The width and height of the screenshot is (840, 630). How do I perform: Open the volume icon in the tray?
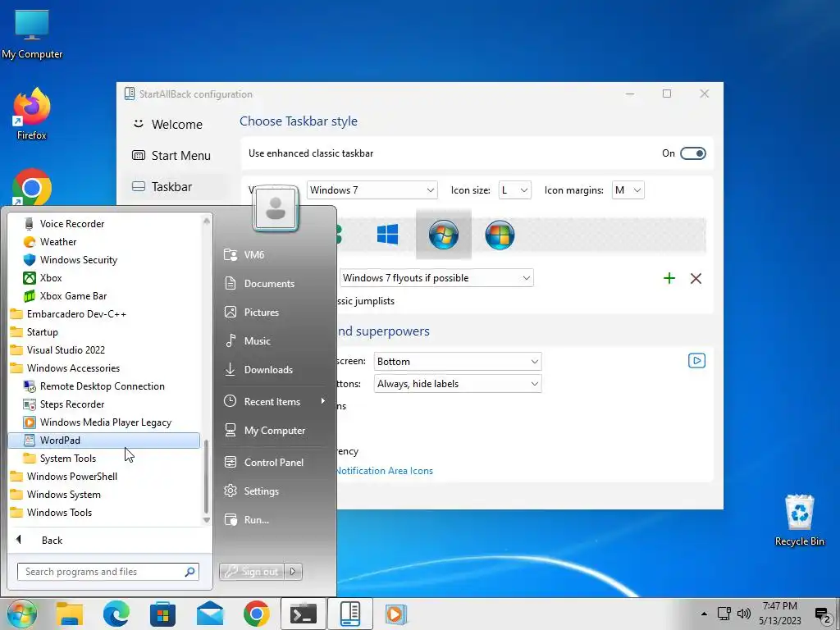tap(743, 614)
